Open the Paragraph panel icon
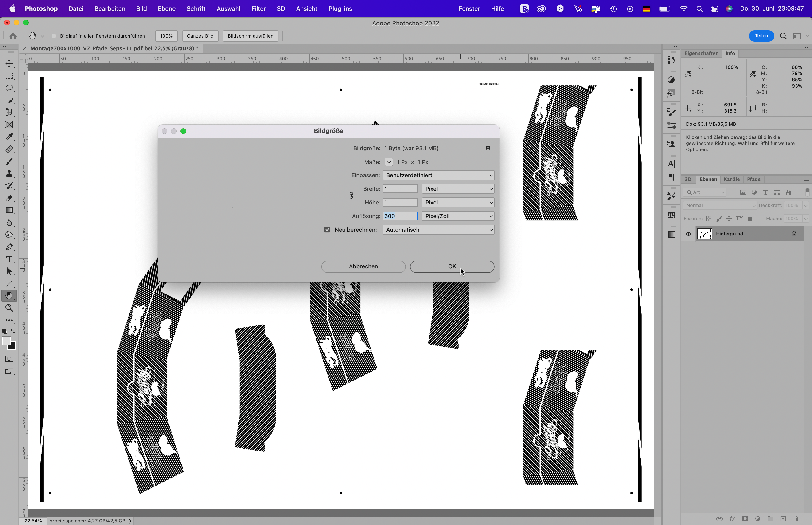Image resolution: width=812 pixels, height=525 pixels. pos(671,177)
